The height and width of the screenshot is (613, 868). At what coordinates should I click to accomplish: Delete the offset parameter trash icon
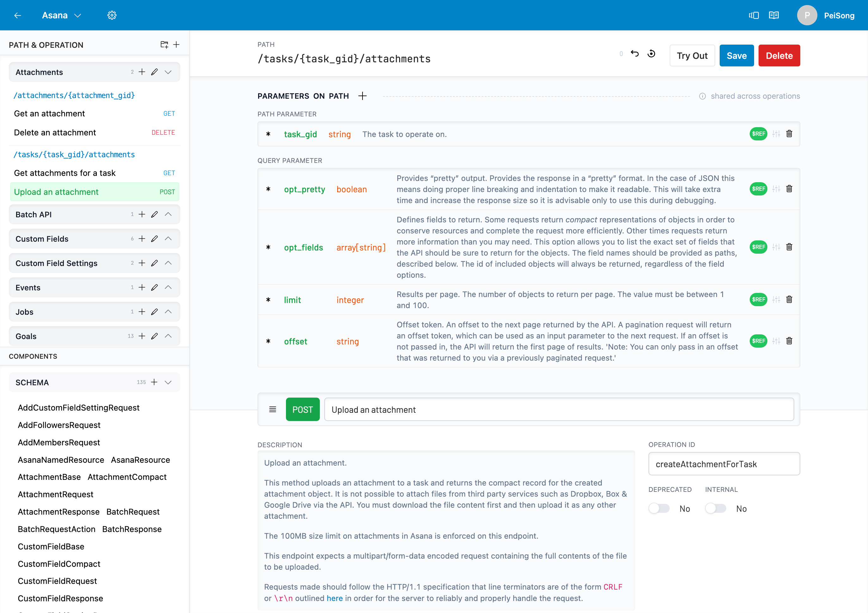pos(789,341)
